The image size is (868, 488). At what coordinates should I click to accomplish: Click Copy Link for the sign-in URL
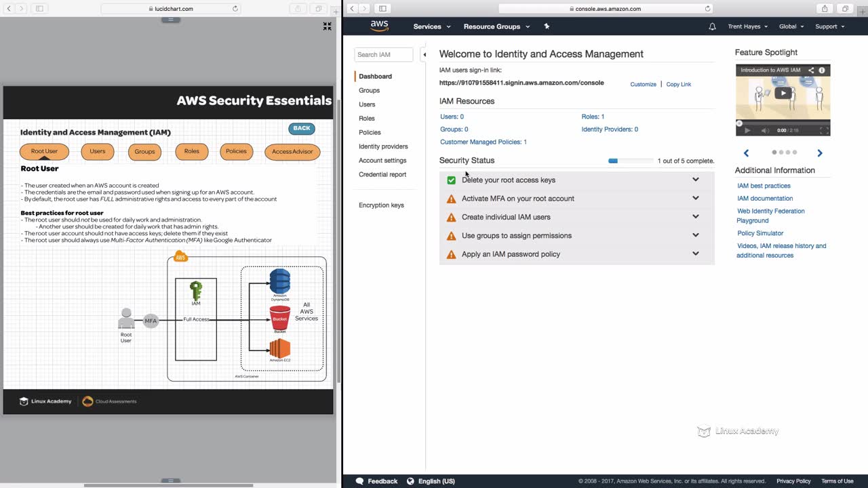tap(679, 84)
